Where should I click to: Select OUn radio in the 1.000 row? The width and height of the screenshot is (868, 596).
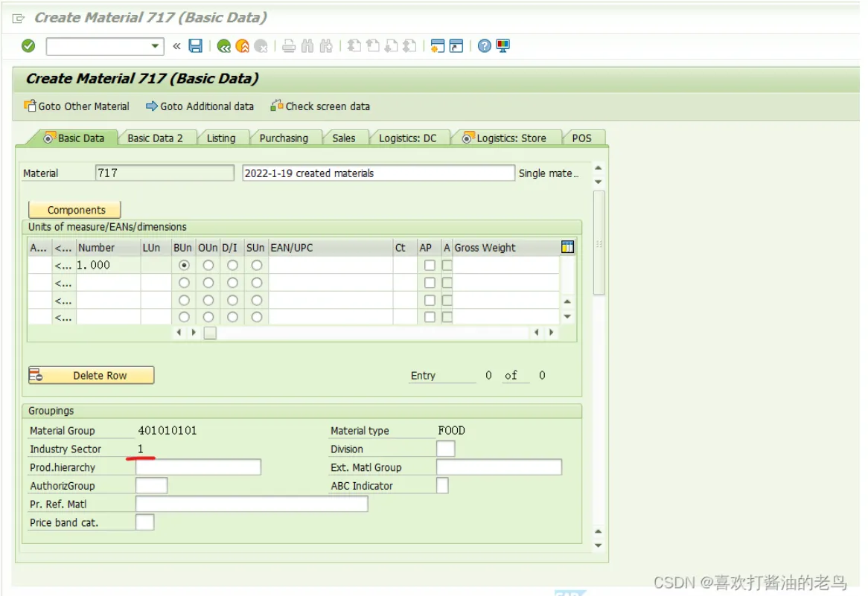point(208,266)
